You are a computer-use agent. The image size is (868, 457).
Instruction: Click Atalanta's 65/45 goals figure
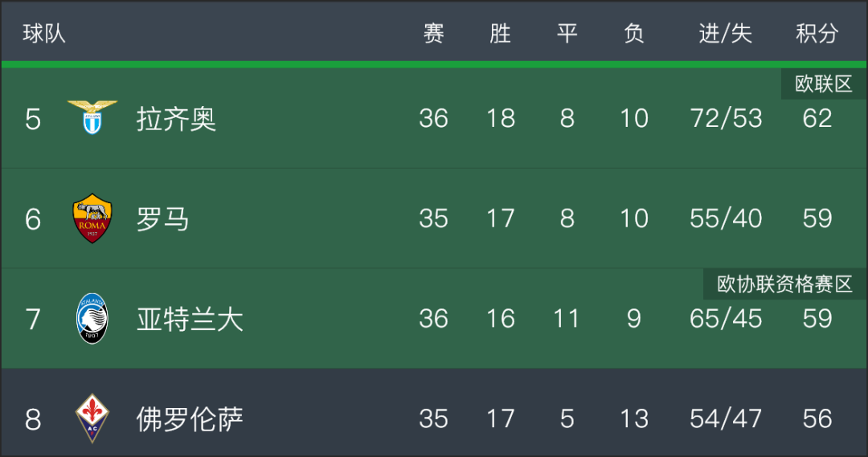coord(726,319)
